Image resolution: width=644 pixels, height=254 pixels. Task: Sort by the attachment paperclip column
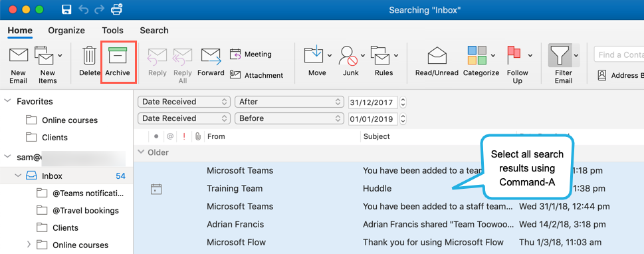click(198, 136)
